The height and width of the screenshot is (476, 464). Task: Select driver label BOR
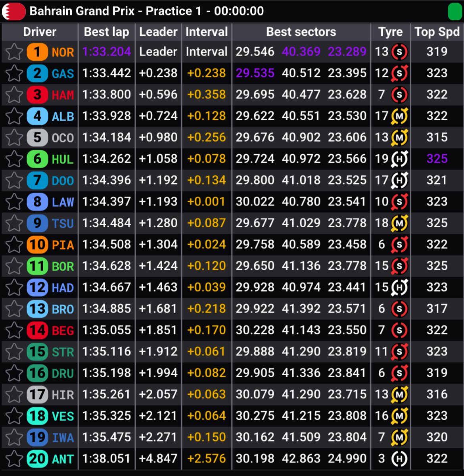[x=63, y=266]
